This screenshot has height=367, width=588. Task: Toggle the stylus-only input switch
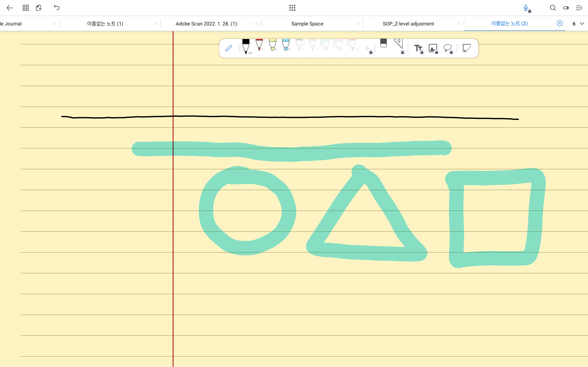[x=566, y=8]
